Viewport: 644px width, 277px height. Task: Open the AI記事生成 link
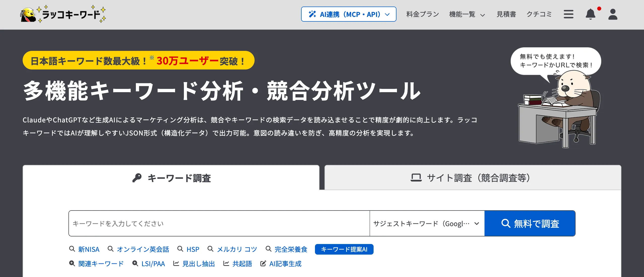click(285, 264)
